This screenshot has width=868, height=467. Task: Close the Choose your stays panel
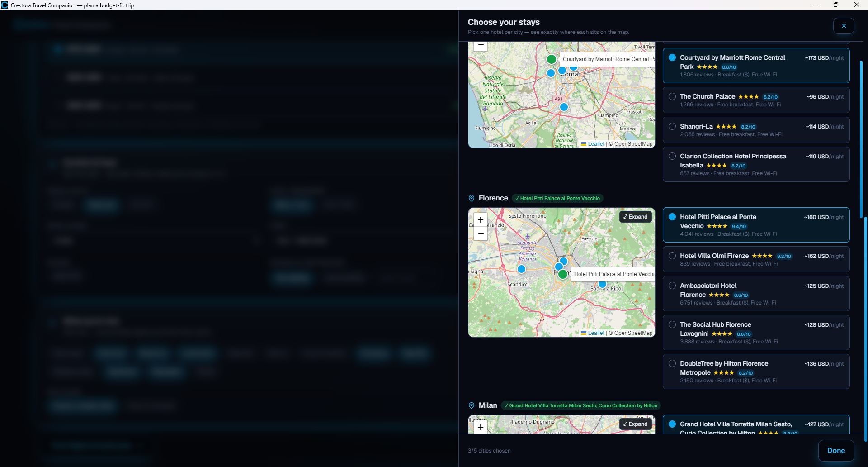(x=844, y=26)
